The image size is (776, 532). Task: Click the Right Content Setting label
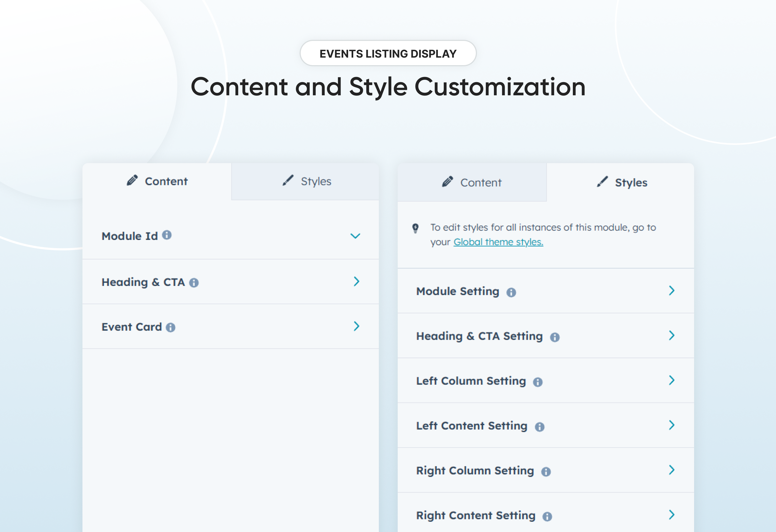tap(476, 516)
